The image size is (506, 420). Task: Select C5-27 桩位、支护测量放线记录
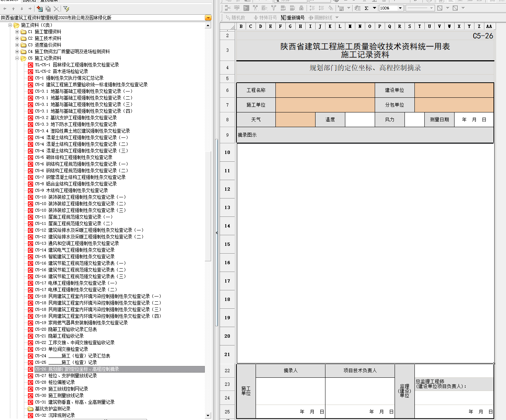pos(66,376)
